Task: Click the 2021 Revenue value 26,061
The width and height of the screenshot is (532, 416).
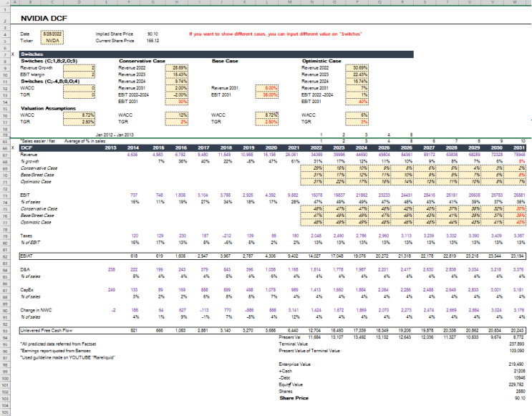Action: [292, 155]
